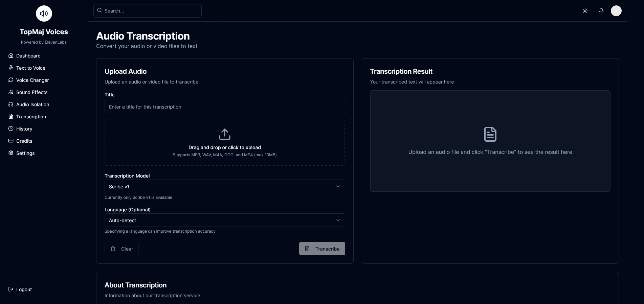644x304 pixels.
Task: Click the Logout link
Action: 24,289
